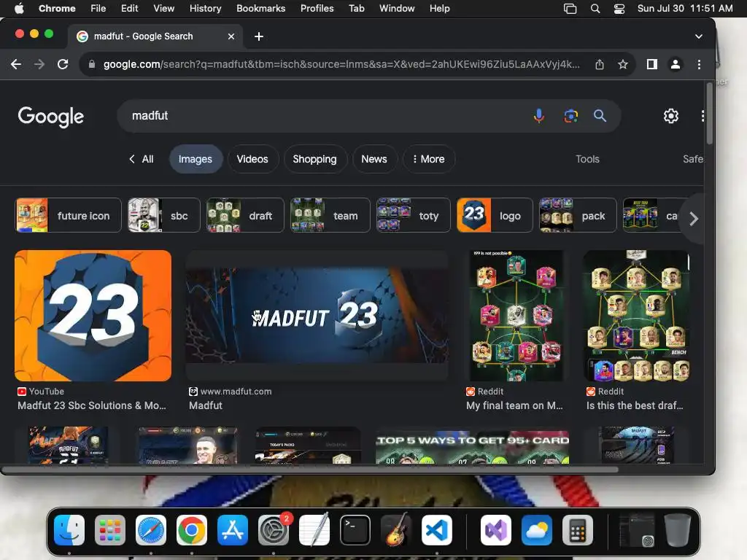Click the forward navigation arrow
The image size is (747, 560).
coord(39,64)
